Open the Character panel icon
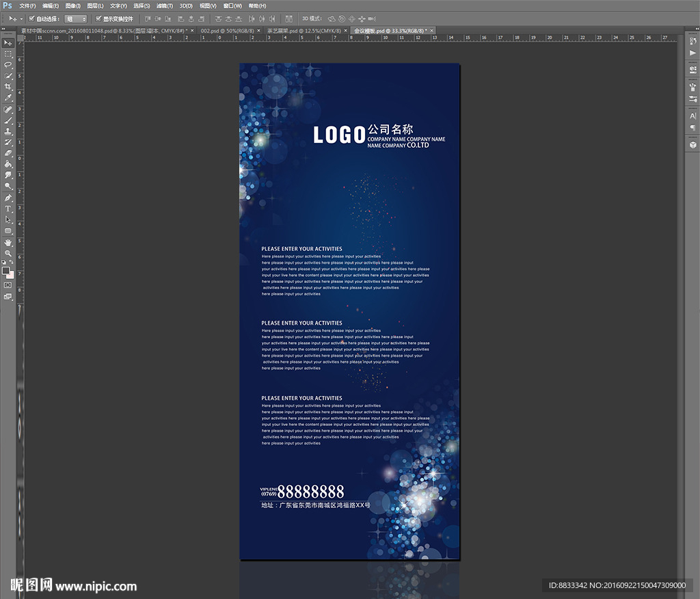The height and width of the screenshot is (599, 700). pos(692,116)
